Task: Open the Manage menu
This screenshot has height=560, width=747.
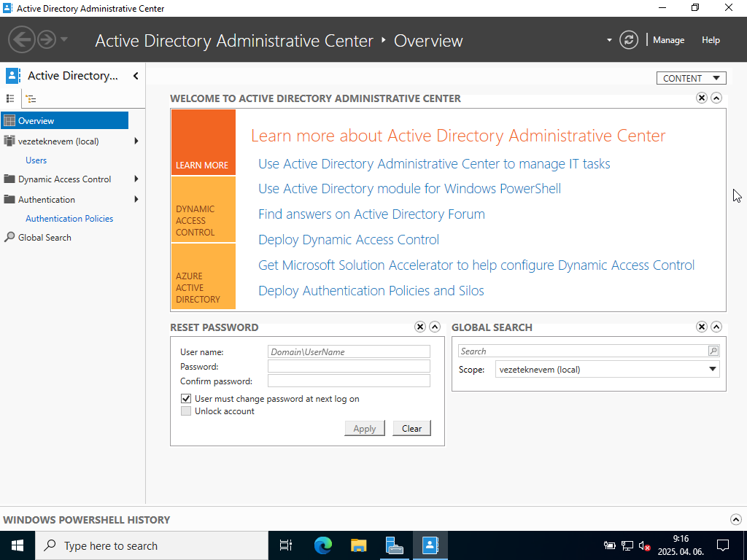Action: pyautogui.click(x=668, y=40)
